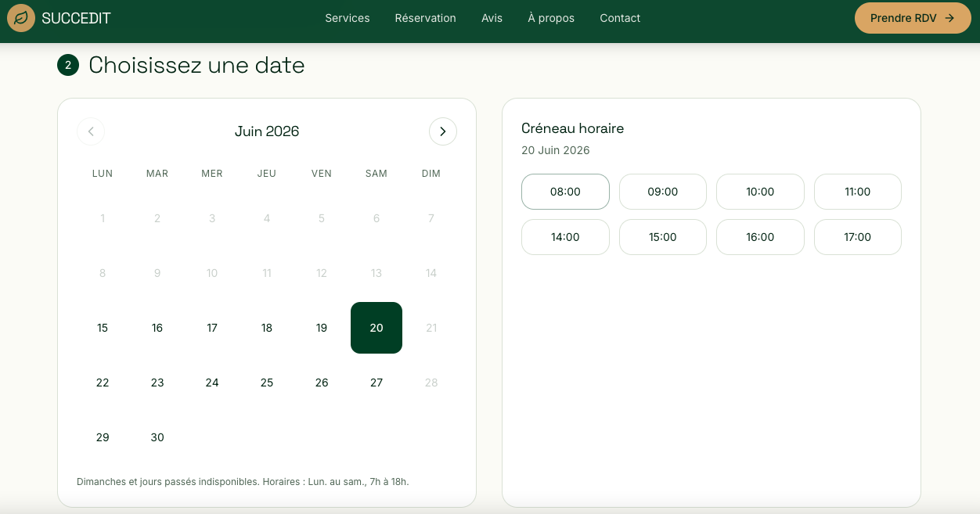Viewport: 980px width, 514px height.
Task: Select the 16:00 time slot
Action: pyautogui.click(x=760, y=237)
